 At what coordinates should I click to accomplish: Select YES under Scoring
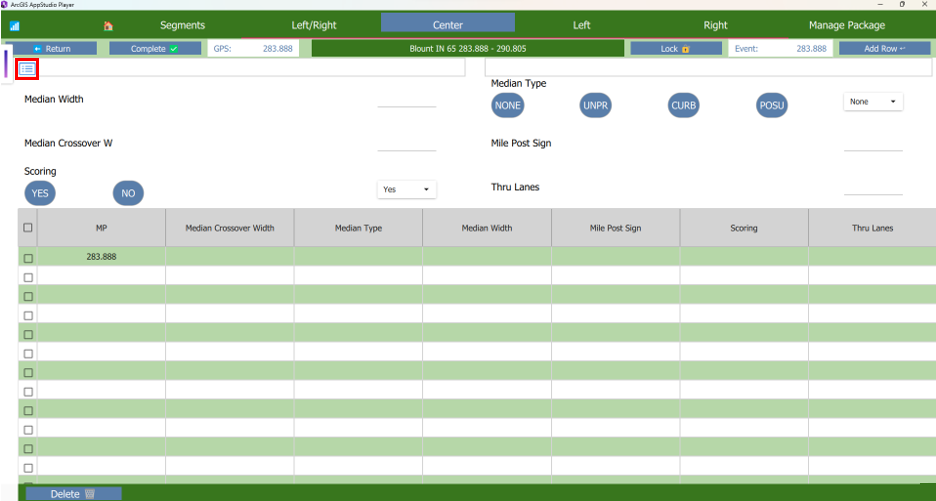point(40,193)
